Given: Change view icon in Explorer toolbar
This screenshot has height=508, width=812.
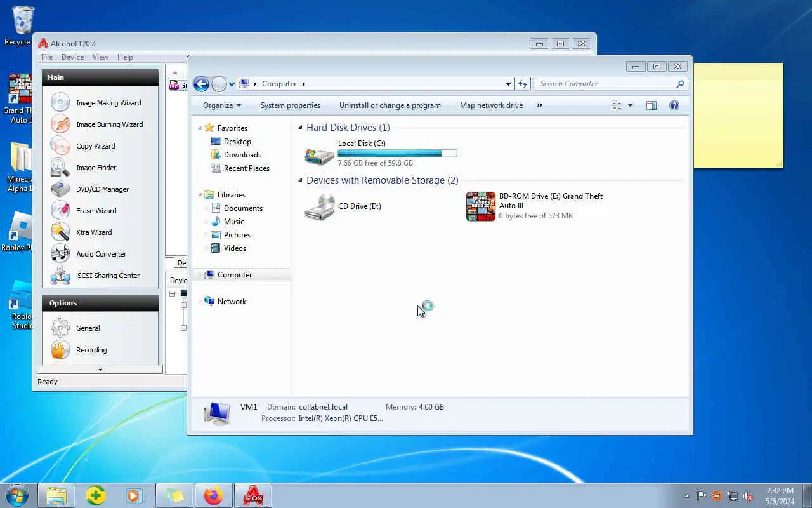Looking at the screenshot, I should point(617,105).
